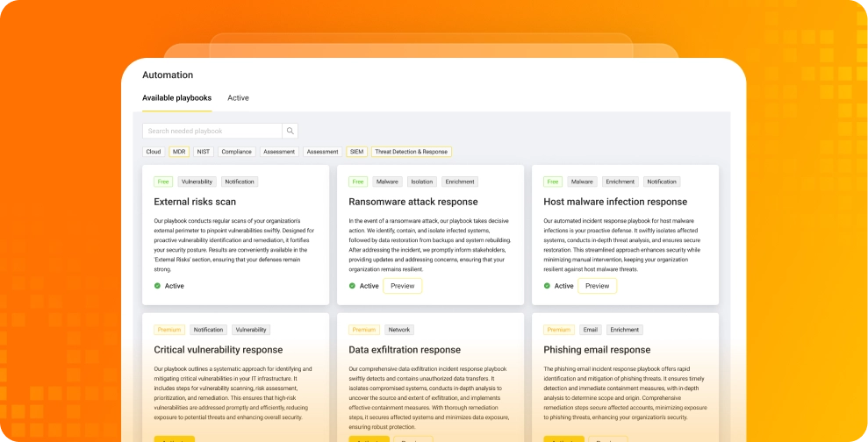Toggle the NIST filter tag

(203, 152)
